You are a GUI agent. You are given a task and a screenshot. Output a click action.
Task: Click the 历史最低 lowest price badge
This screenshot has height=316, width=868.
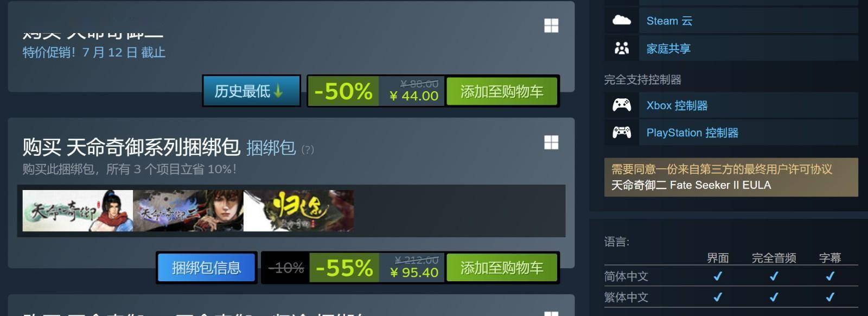pyautogui.click(x=251, y=91)
